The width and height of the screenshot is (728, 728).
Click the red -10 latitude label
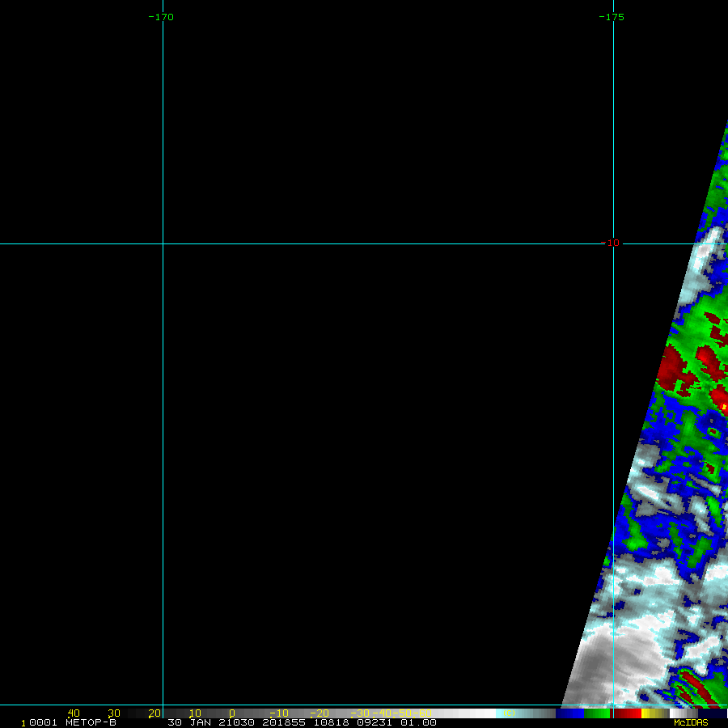pyautogui.click(x=612, y=243)
